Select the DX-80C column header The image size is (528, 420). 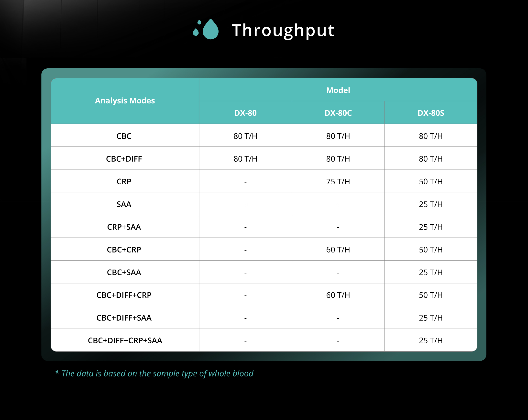[x=338, y=113]
